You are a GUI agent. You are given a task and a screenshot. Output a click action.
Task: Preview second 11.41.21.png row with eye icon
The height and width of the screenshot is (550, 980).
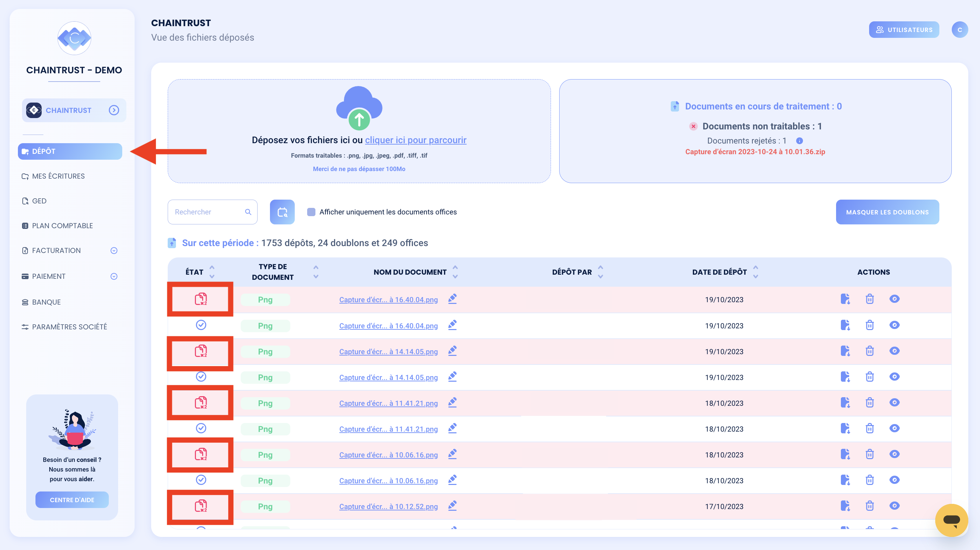click(x=894, y=429)
